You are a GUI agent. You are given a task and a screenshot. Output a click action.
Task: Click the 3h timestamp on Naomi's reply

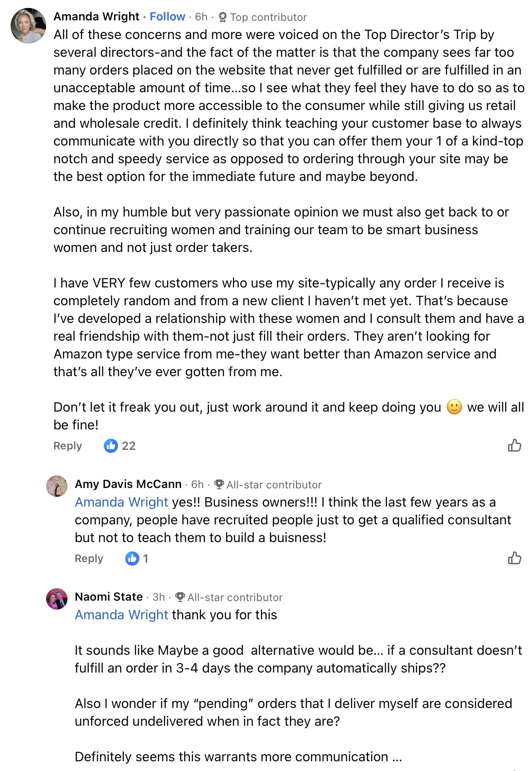[x=158, y=597]
